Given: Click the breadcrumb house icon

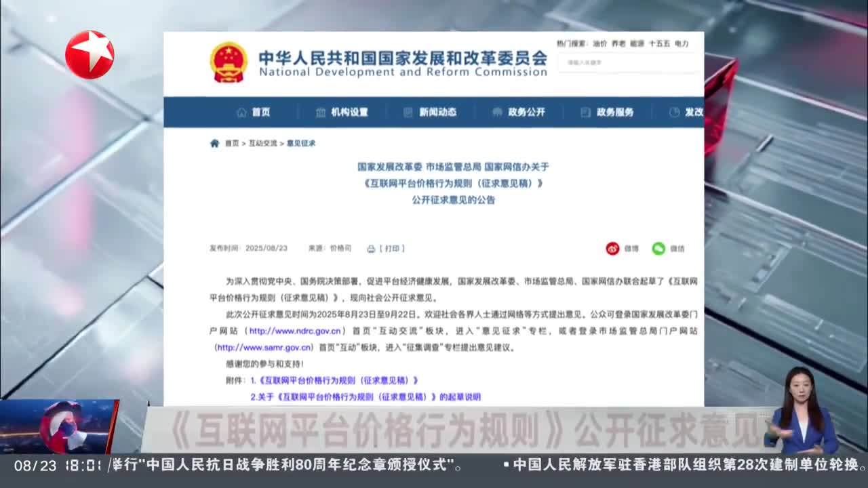Looking at the screenshot, I should pyautogui.click(x=214, y=143).
